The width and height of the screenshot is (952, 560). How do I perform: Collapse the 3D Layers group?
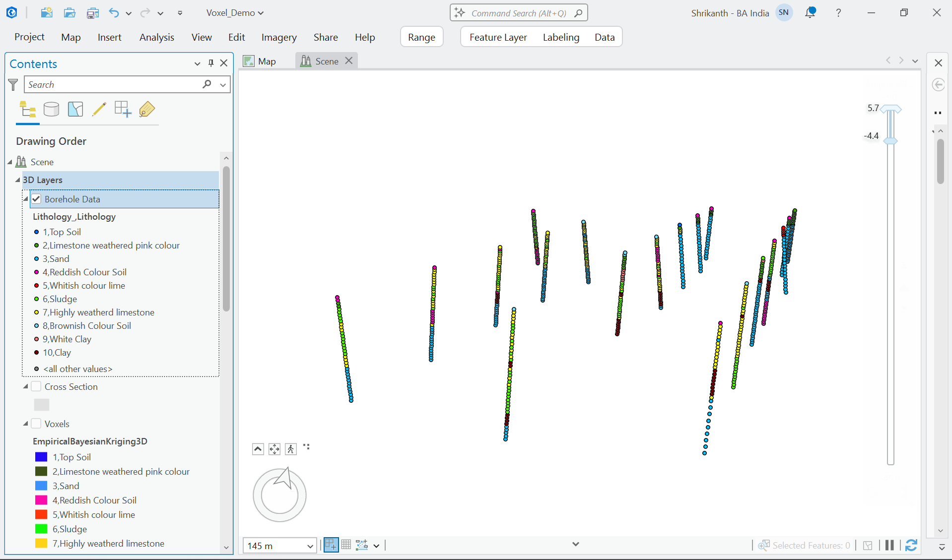click(18, 180)
